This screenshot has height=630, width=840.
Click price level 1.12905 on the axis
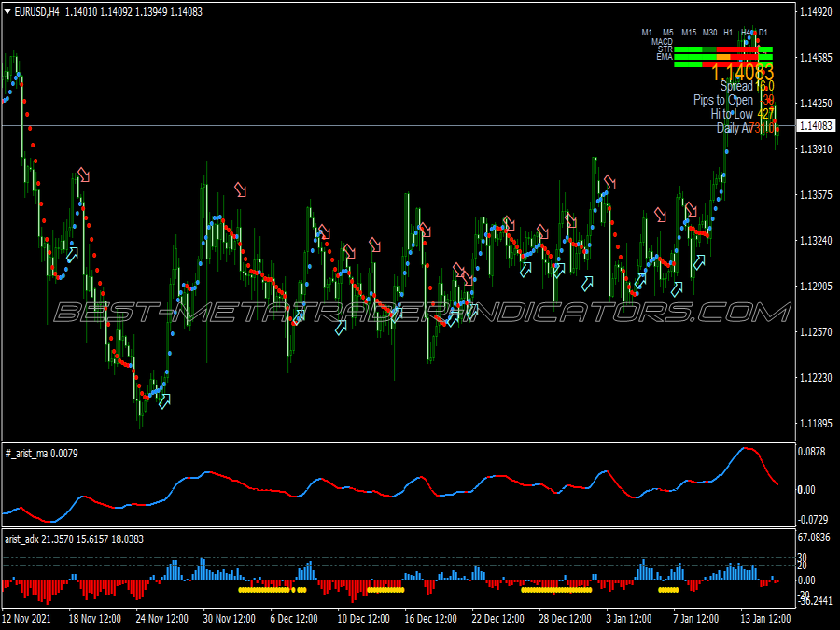coord(816,287)
